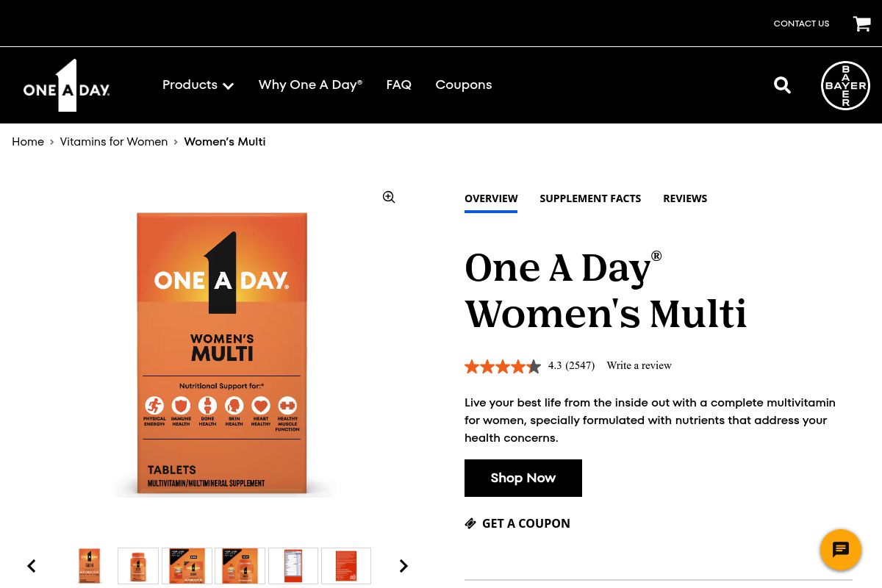The image size is (882, 588).
Task: Switch to the Reviews tab
Action: 685,198
